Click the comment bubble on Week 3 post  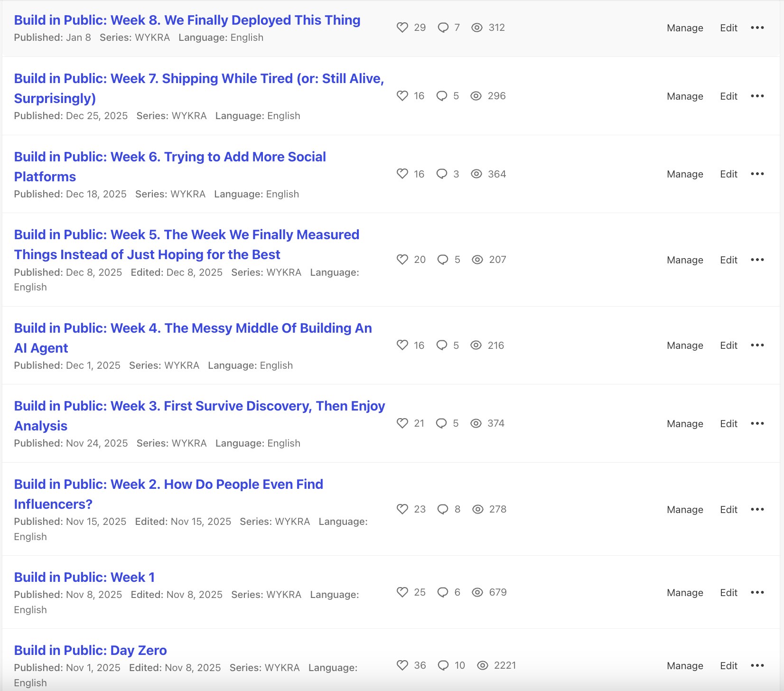441,423
